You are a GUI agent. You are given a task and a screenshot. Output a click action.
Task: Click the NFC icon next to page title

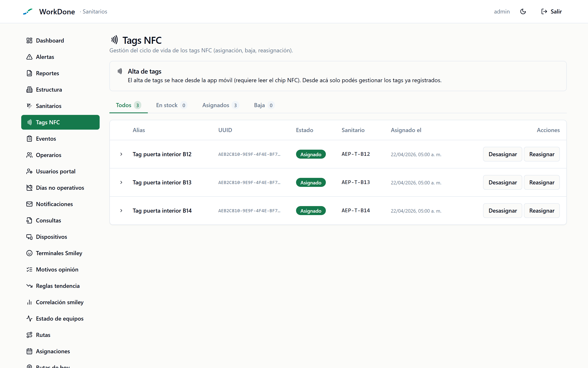tap(115, 40)
